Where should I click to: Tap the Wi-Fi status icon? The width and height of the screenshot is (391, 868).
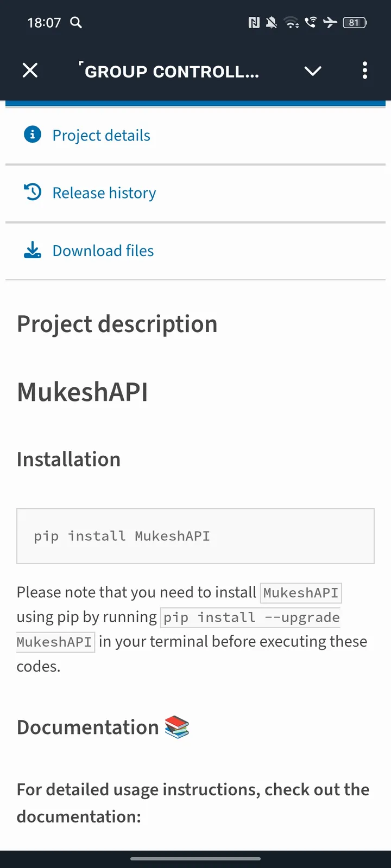pos(292,22)
